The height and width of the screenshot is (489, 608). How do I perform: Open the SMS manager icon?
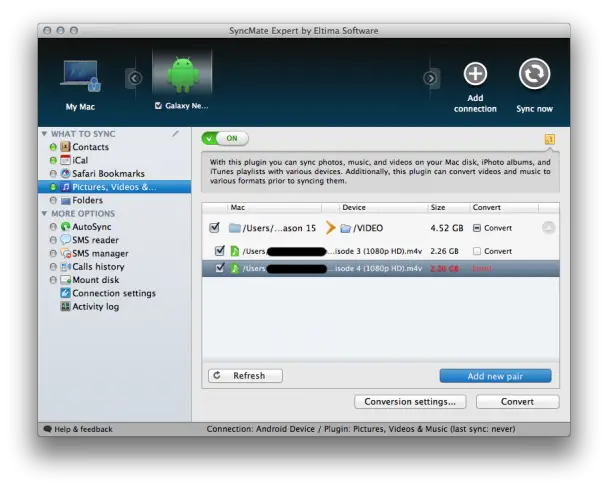pos(66,253)
